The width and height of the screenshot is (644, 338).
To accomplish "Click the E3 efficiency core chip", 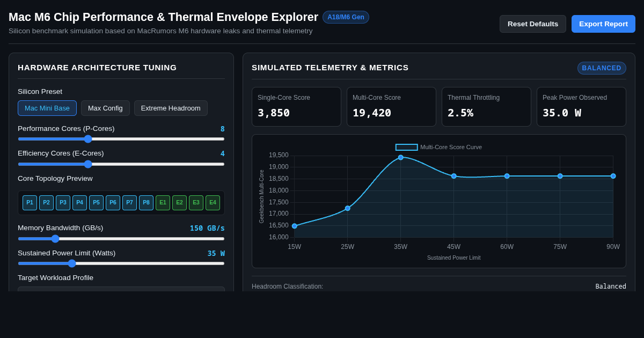I will click(196, 203).
